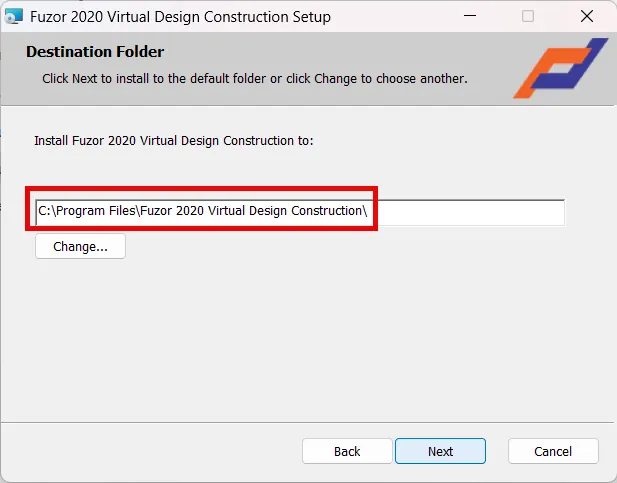Minimize the setup window
Viewport: 617px width, 483px height.
tap(470, 16)
